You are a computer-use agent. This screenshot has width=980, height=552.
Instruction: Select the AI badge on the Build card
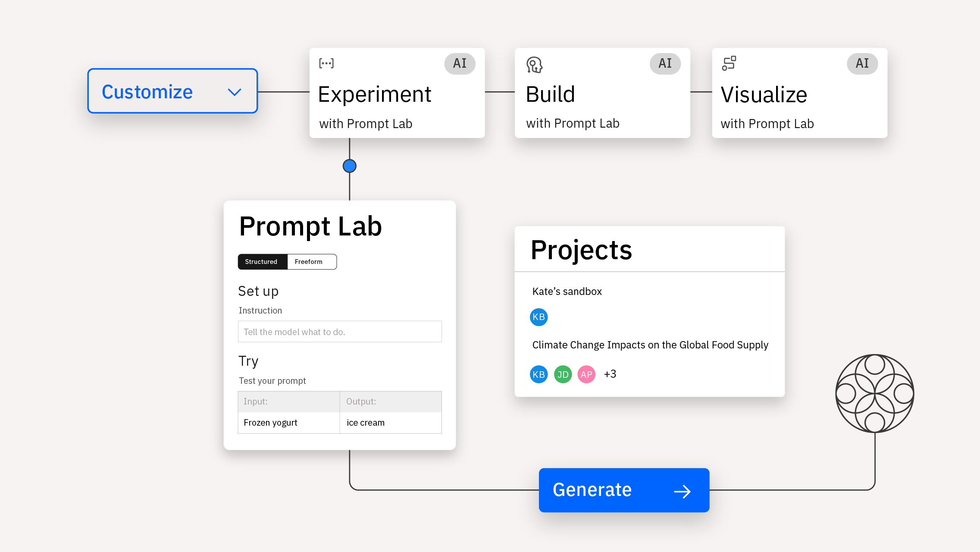664,63
